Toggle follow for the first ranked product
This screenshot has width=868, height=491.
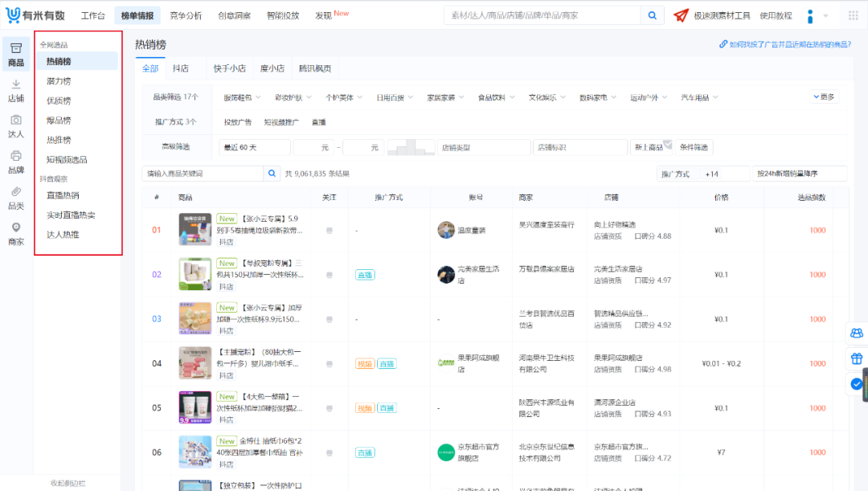click(x=328, y=229)
